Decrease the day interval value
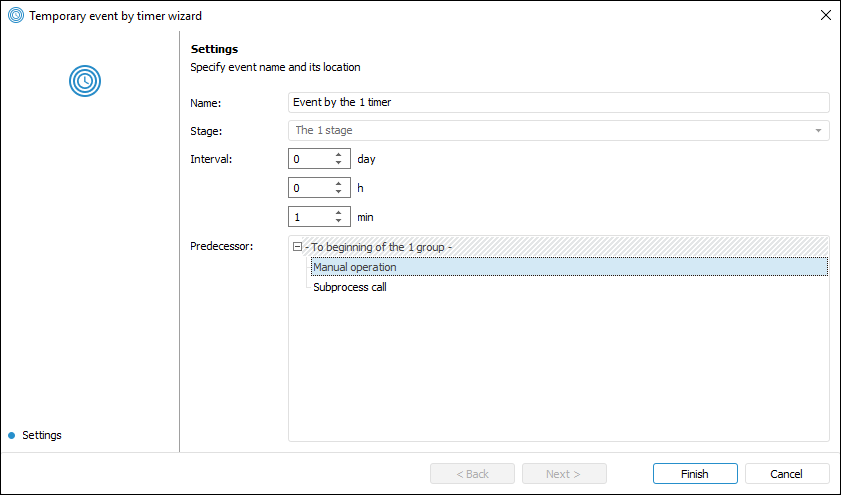 tap(339, 163)
